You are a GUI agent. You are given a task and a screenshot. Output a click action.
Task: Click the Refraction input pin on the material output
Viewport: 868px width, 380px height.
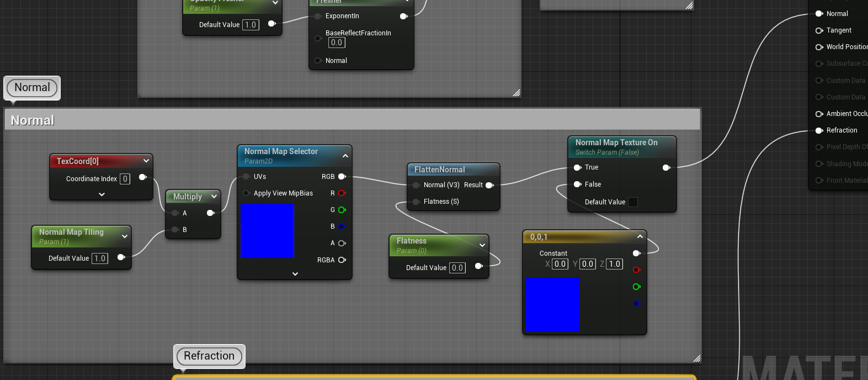(x=819, y=130)
